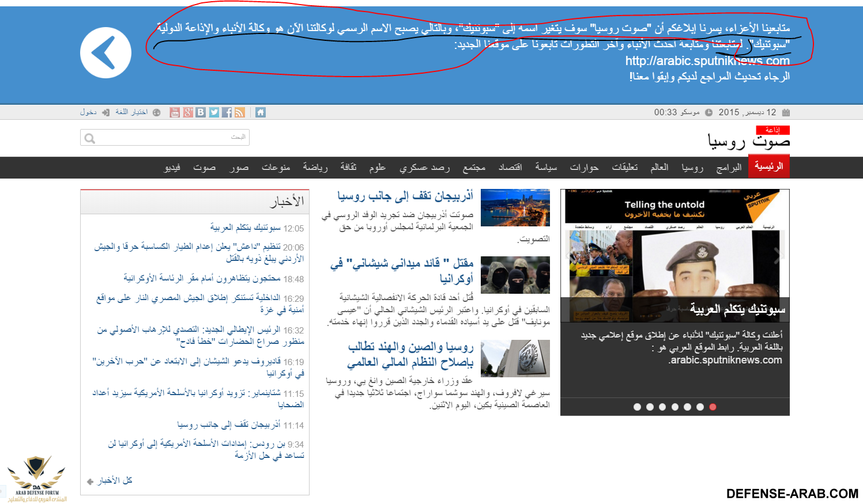
Task: Open the masked fighters thumbnail
Action: (x=515, y=275)
